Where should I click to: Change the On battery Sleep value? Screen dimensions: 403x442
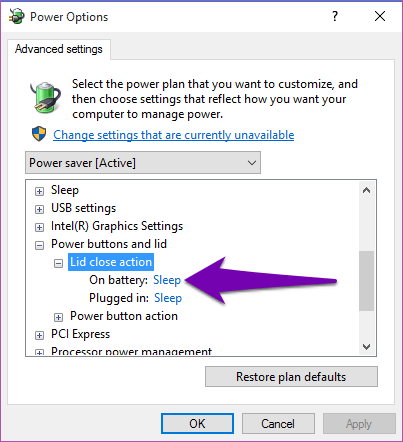(x=167, y=280)
